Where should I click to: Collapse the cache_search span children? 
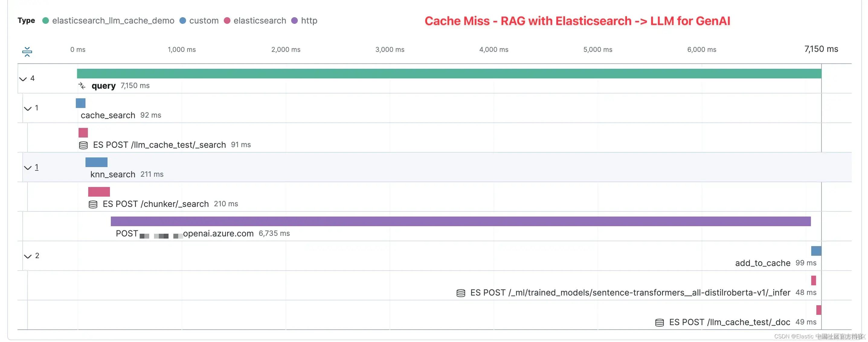point(27,108)
